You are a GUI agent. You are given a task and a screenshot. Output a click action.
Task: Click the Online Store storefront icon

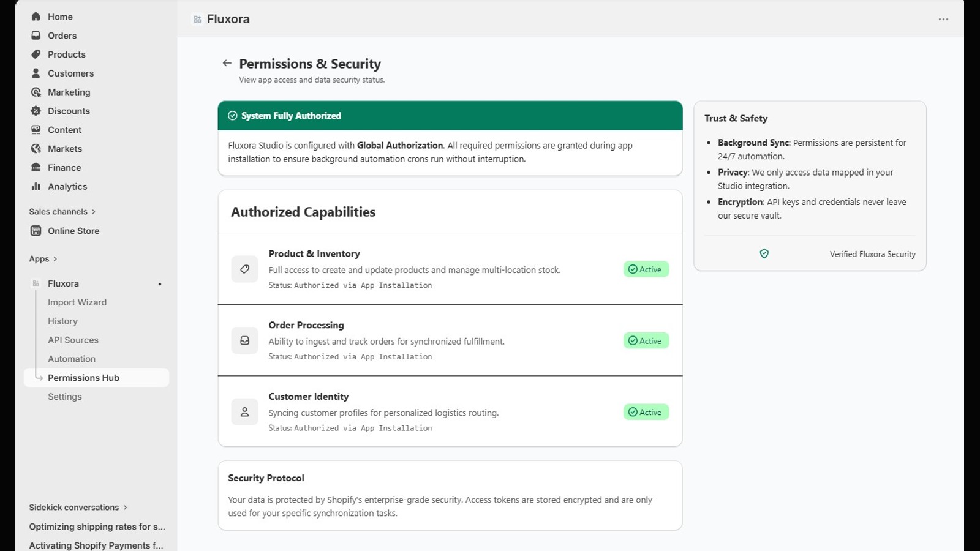(36, 231)
